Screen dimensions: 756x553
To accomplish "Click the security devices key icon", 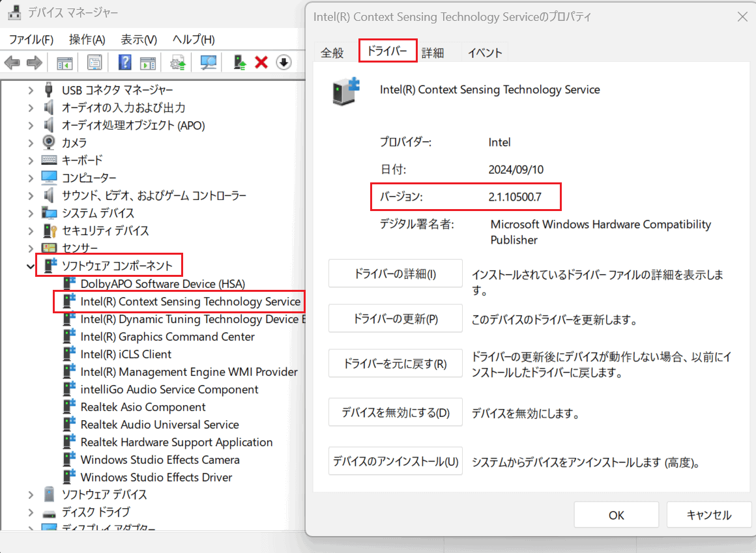I will [50, 231].
